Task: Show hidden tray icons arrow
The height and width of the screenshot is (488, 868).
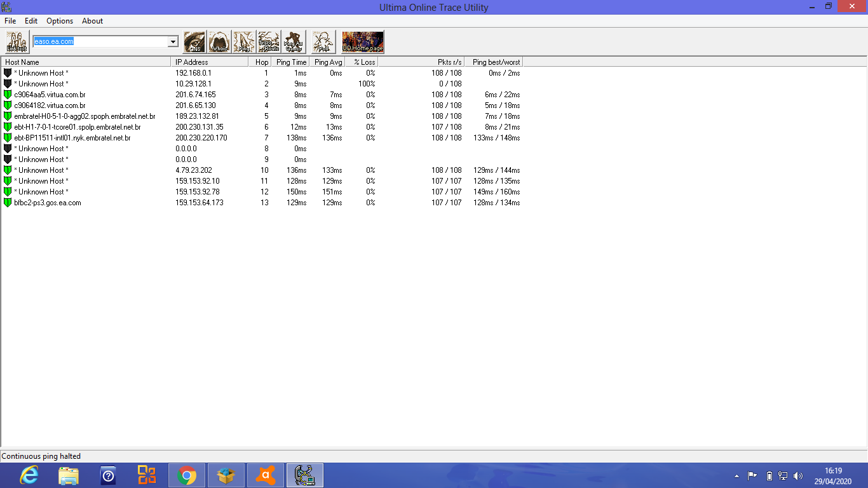Action: (736, 475)
